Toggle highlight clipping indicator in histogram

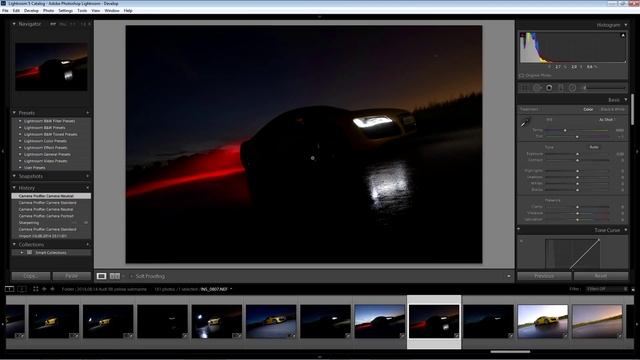(x=623, y=36)
